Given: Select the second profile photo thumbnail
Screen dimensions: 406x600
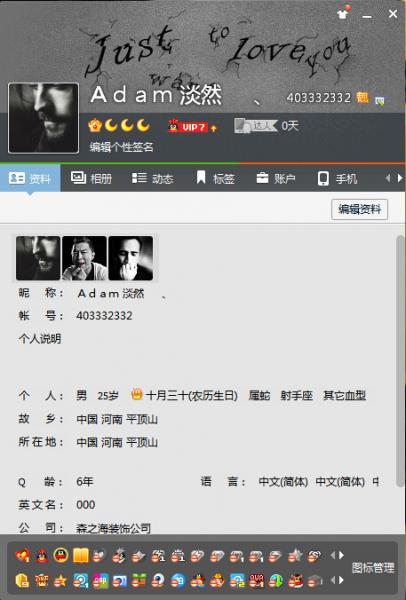Looking at the screenshot, I should 84,258.
